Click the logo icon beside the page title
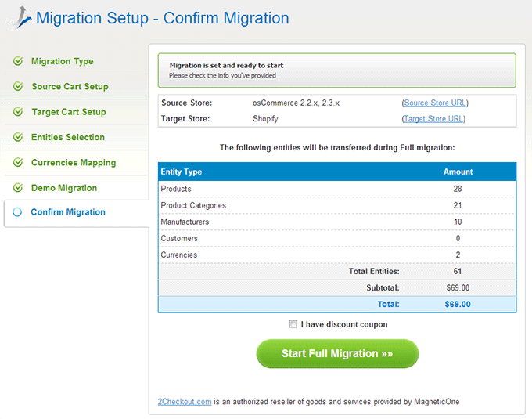This screenshot has height=419, width=532. tap(20, 18)
